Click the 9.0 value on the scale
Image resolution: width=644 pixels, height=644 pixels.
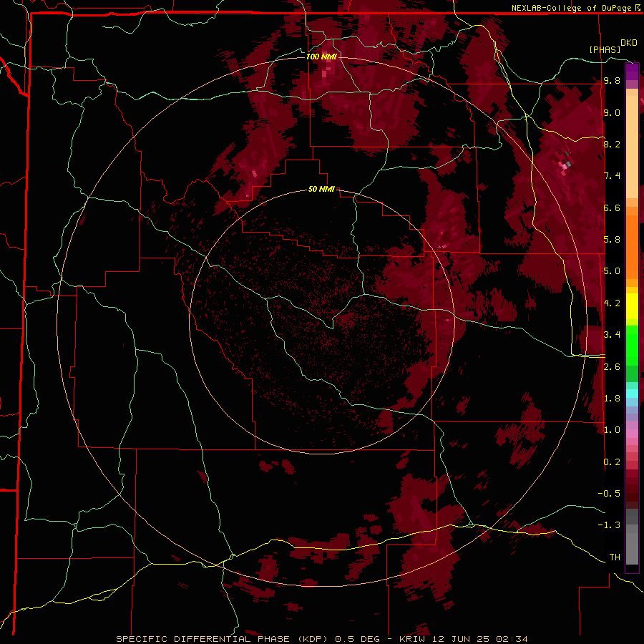pyautogui.click(x=612, y=112)
